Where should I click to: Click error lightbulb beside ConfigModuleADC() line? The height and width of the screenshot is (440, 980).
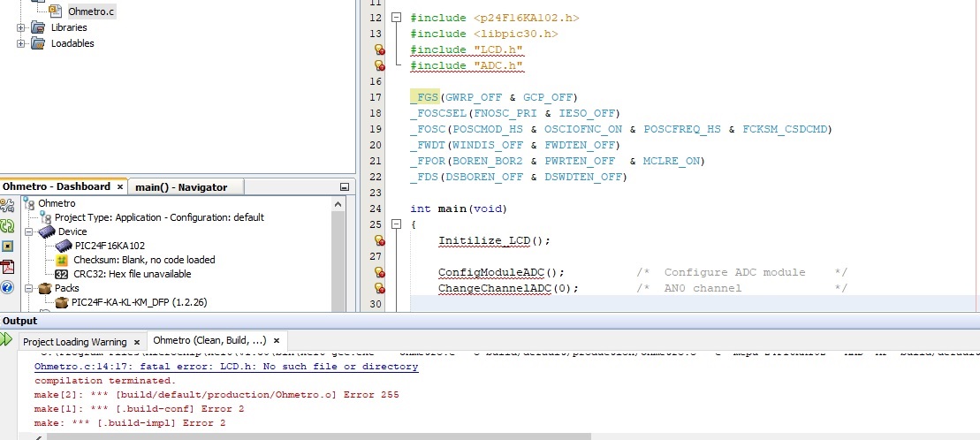pos(379,272)
